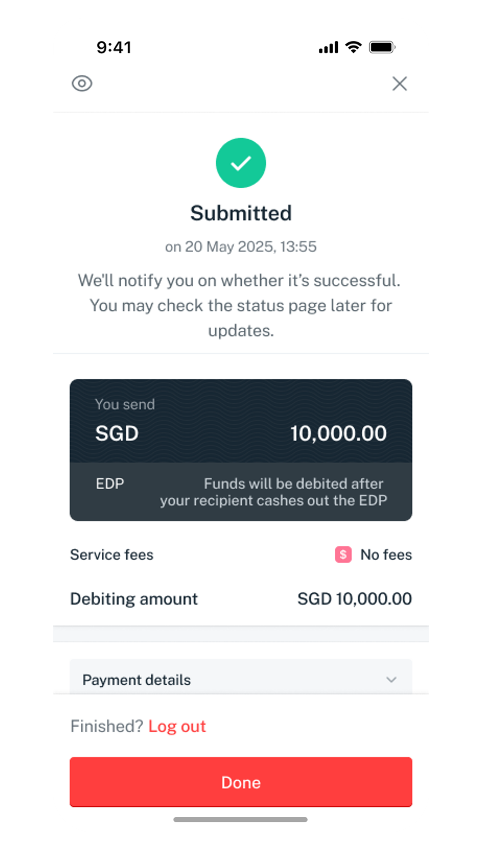Viewport: 482px width, 868px height.
Task: Tap the Debiting amount SGD 10,000.00 value
Action: click(354, 599)
